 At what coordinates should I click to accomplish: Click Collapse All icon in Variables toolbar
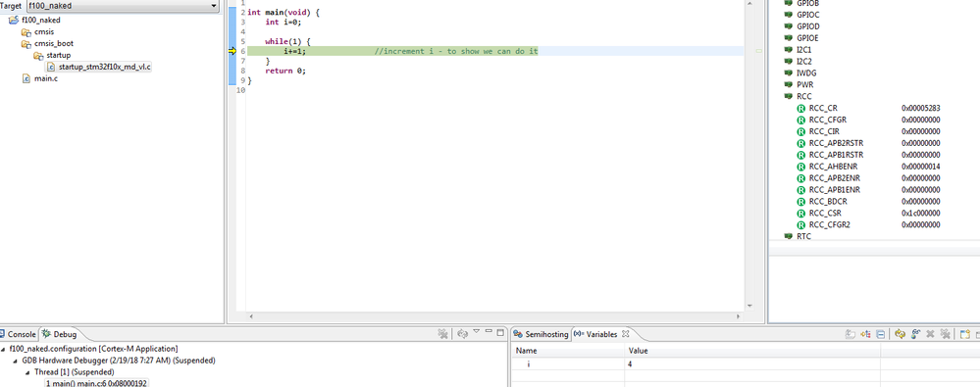(x=880, y=334)
